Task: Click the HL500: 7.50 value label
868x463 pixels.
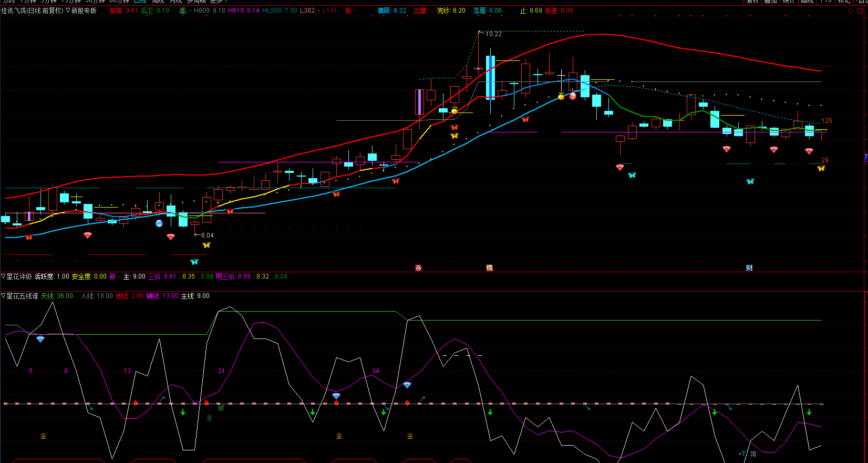Action: pyautogui.click(x=280, y=11)
